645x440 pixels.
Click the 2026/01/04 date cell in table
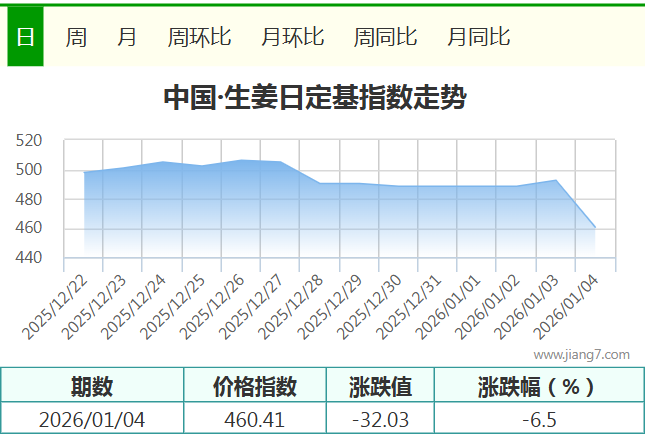coord(92,419)
